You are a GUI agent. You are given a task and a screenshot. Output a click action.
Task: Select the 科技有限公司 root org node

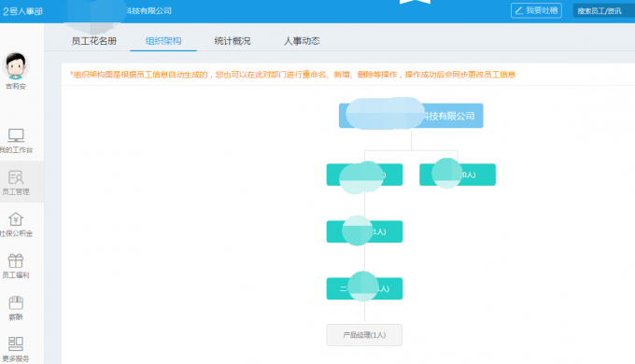(411, 116)
